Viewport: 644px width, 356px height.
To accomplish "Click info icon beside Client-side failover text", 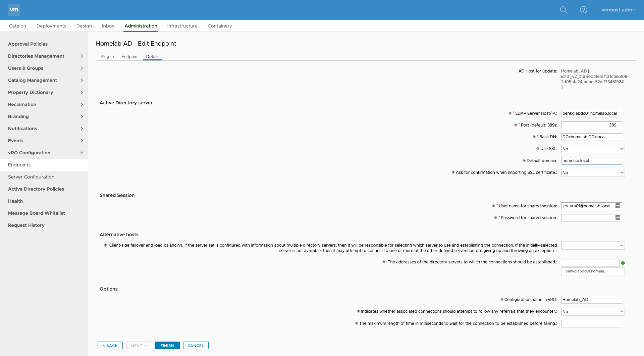I will click(105, 245).
